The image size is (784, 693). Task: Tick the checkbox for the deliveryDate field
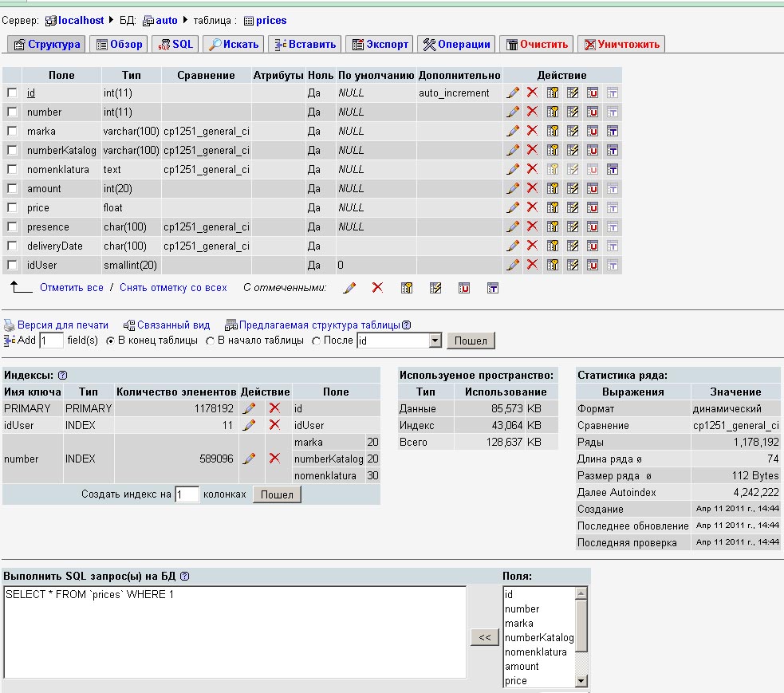pos(12,246)
